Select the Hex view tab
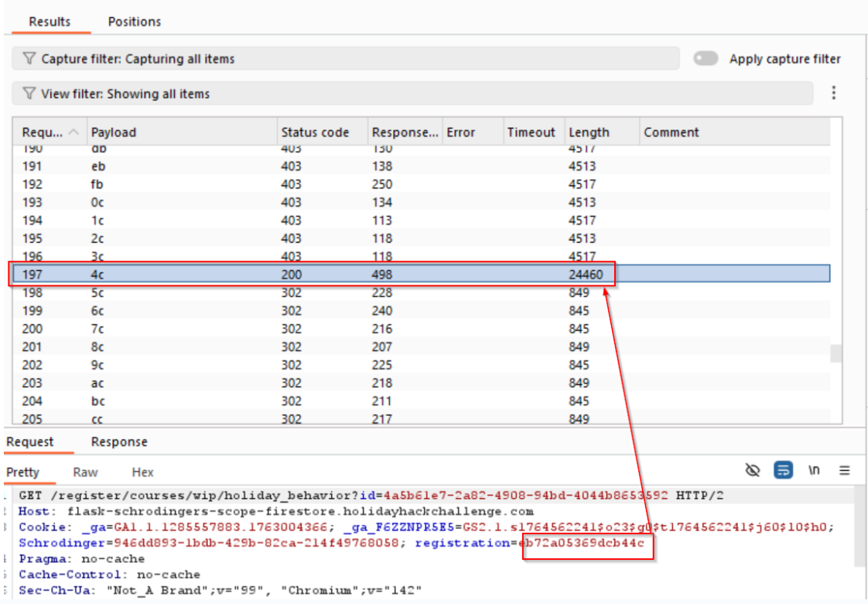This screenshot has height=604, width=868. click(x=142, y=472)
